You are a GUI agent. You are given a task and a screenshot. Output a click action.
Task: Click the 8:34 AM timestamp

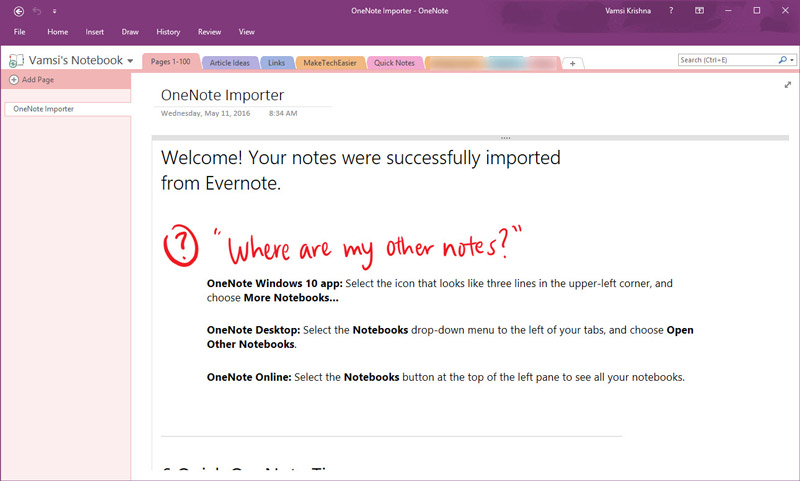[283, 113]
